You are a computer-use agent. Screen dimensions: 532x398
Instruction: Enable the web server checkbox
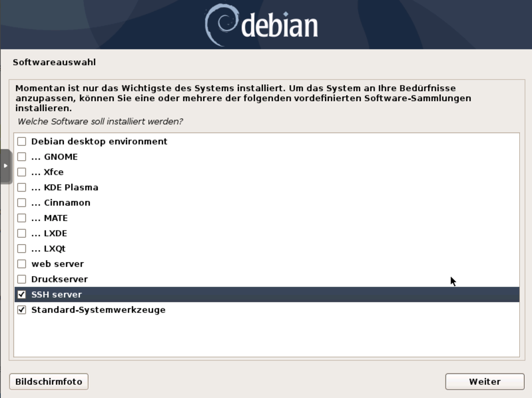22,264
